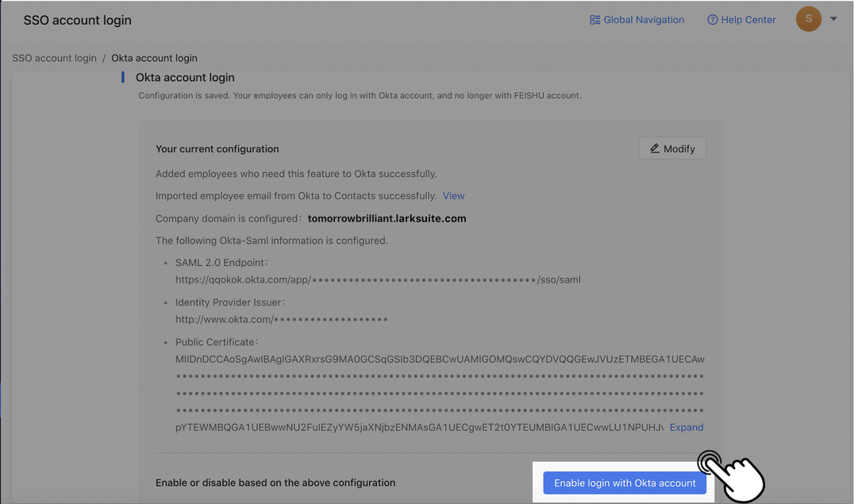Select the Identity Provider Issuer URL
Screen dimensions: 854x504
pos(281,319)
